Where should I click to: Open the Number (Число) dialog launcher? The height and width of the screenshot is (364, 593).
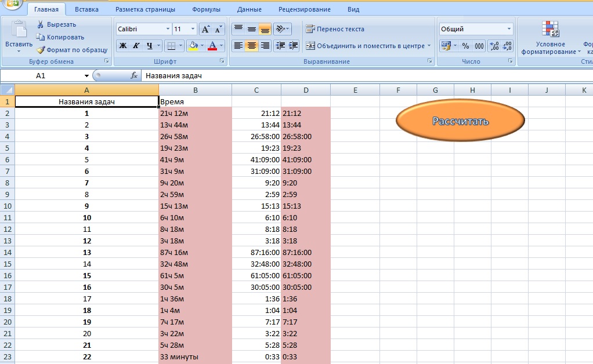(x=511, y=61)
